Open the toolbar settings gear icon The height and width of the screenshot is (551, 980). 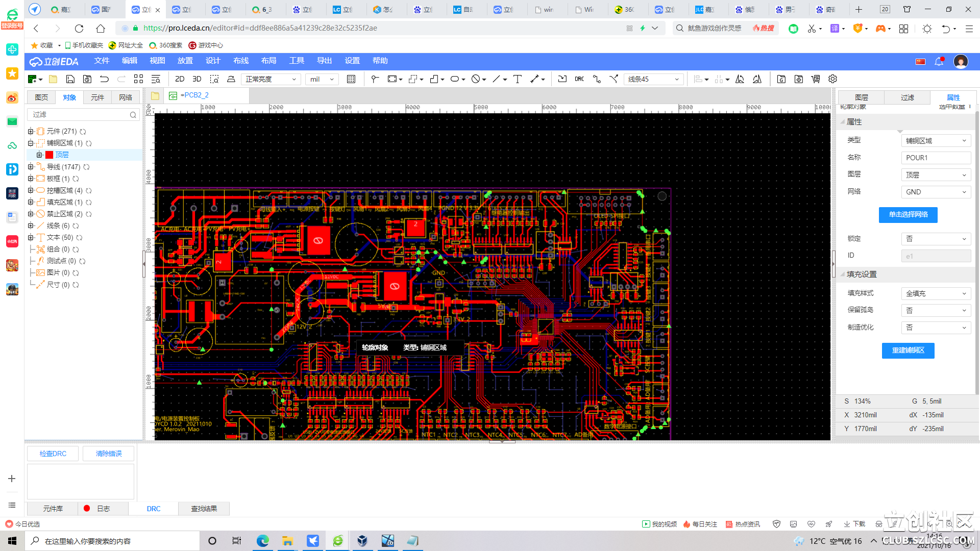tap(832, 79)
